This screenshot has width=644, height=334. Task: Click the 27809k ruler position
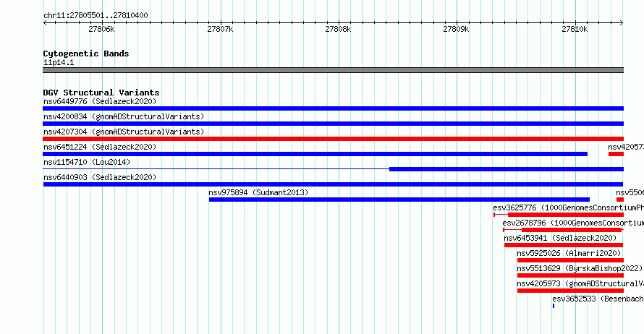457,29
